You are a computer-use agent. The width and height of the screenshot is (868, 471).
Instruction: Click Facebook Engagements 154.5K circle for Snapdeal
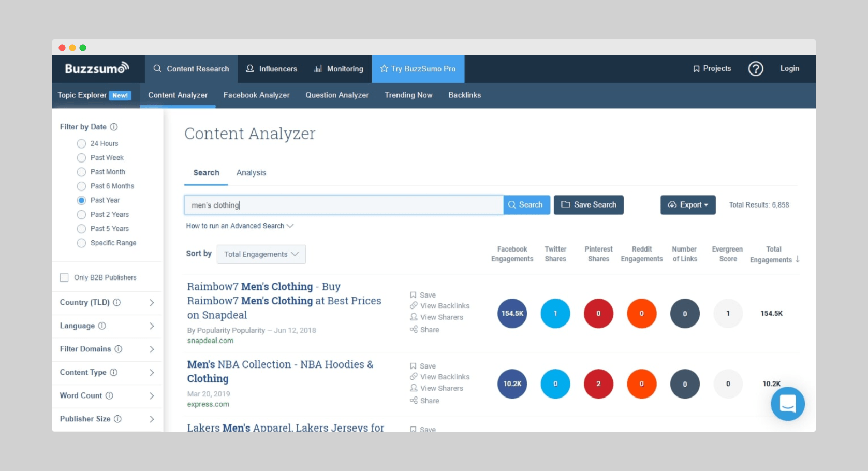click(512, 313)
